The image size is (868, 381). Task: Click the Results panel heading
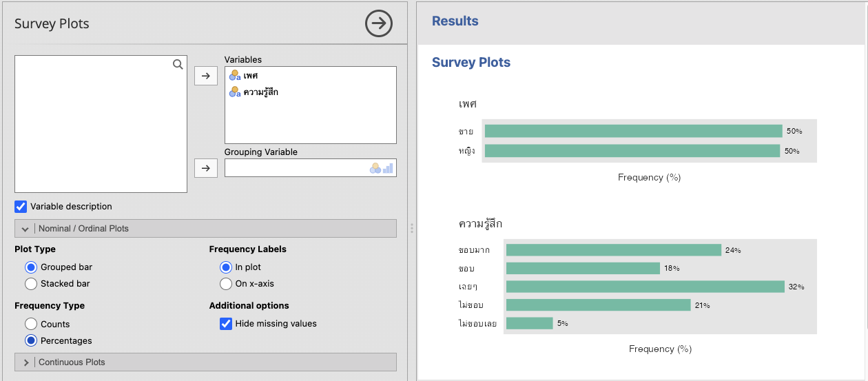click(455, 21)
